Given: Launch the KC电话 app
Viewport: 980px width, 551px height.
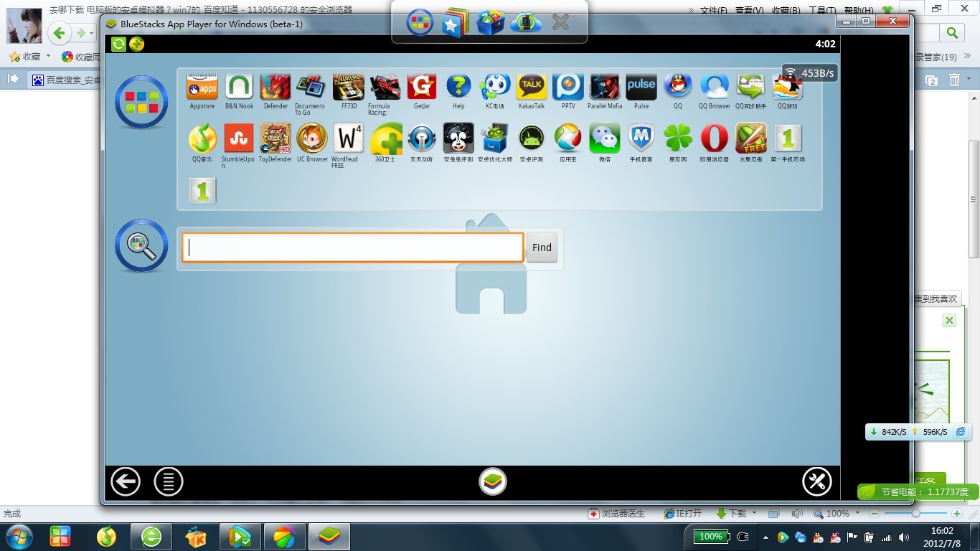Looking at the screenshot, I should pyautogui.click(x=495, y=87).
